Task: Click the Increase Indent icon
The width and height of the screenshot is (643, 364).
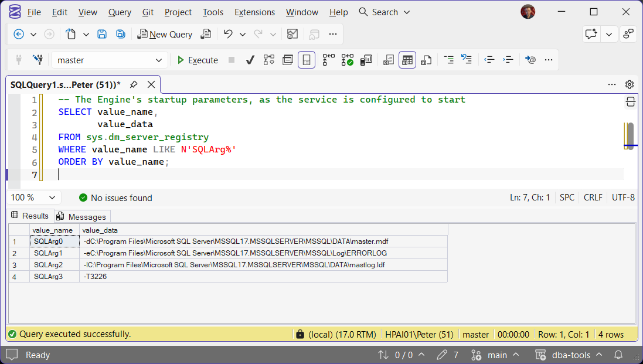Action: (508, 60)
